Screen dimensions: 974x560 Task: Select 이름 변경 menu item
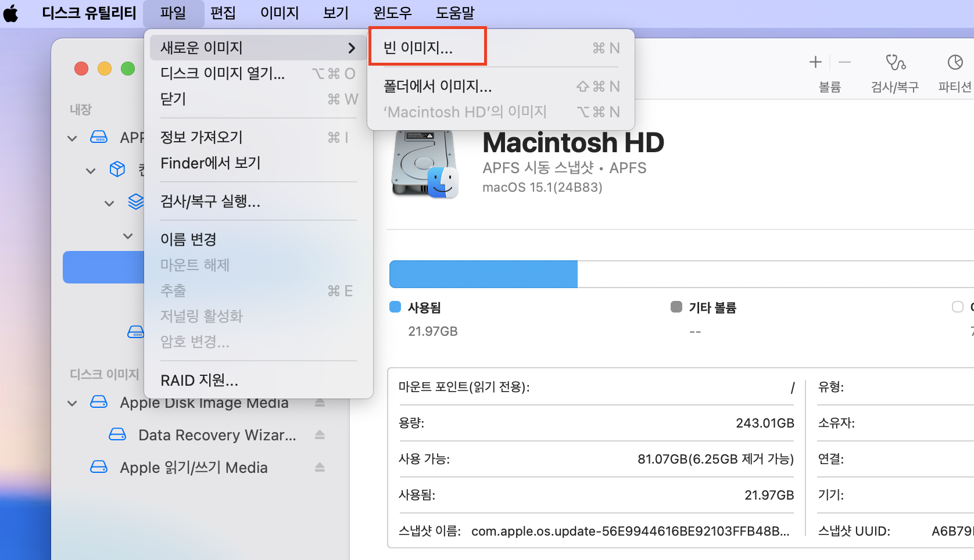click(x=259, y=239)
